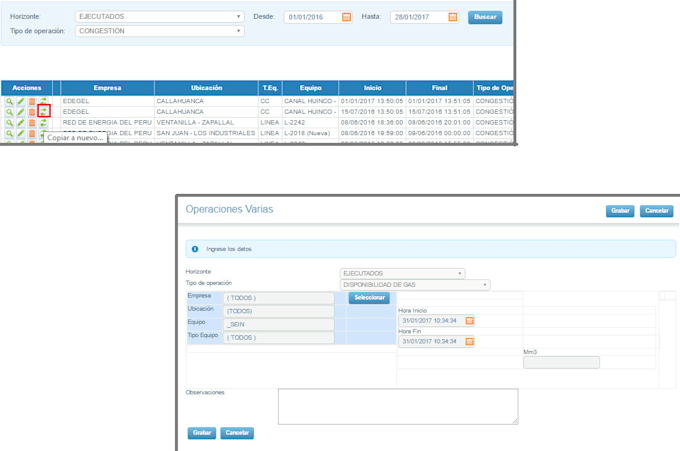Image resolution: width=680 pixels, height=451 pixels.
Task: Select the RED DE ENERGIA DEL PERU Ventanilla cell
Action: point(107,123)
